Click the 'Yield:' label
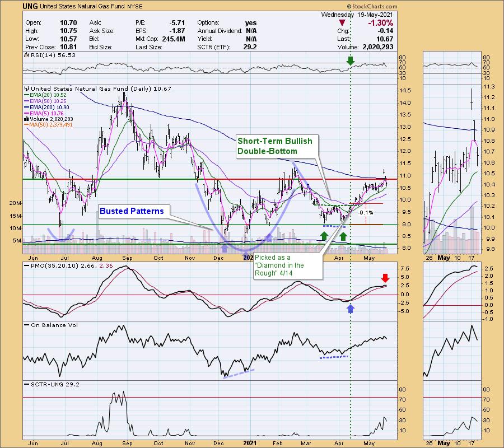Screen dimensions: 504x448 click(205, 39)
